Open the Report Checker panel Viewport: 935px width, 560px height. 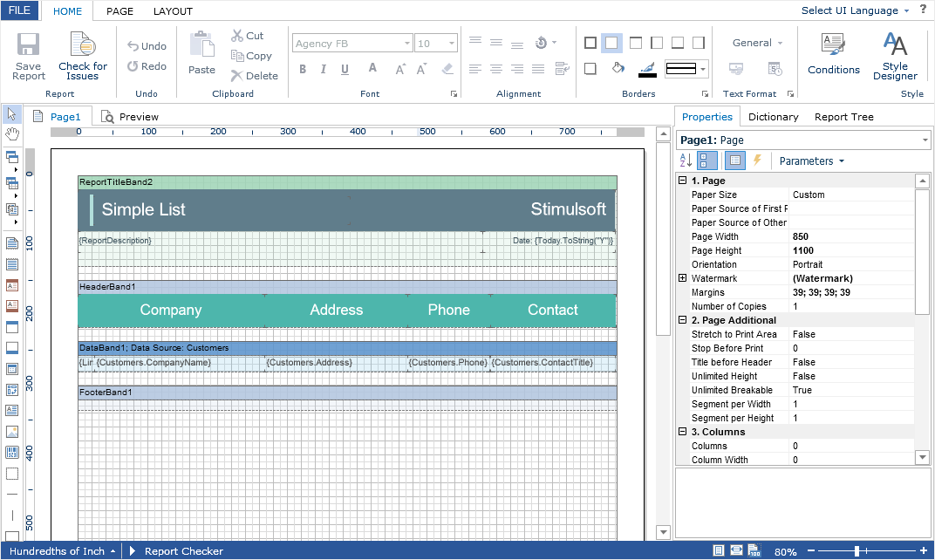pos(176,551)
